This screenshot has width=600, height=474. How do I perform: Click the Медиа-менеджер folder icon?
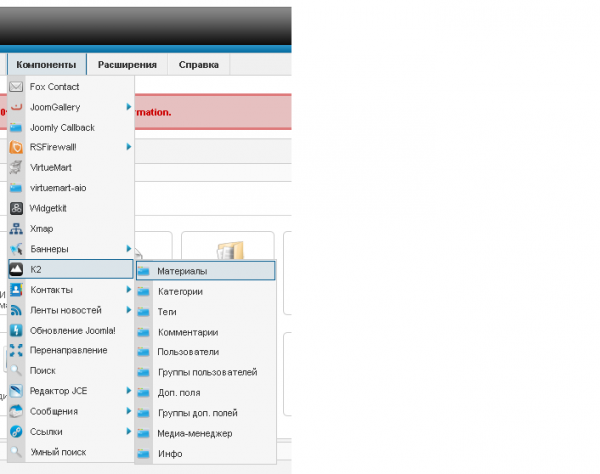pyautogui.click(x=143, y=433)
